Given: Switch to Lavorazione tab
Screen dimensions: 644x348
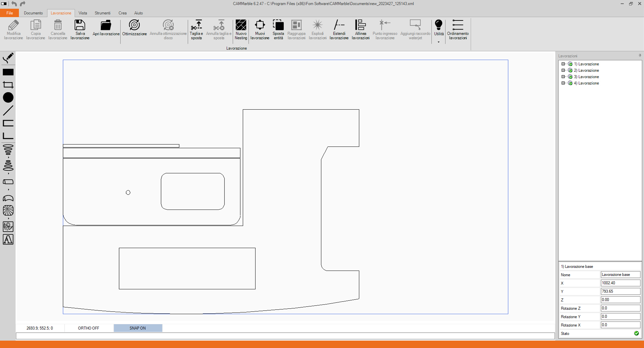Looking at the screenshot, I should [x=61, y=13].
